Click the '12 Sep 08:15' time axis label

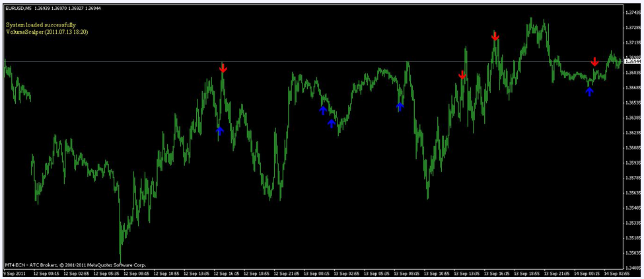pos(136,273)
